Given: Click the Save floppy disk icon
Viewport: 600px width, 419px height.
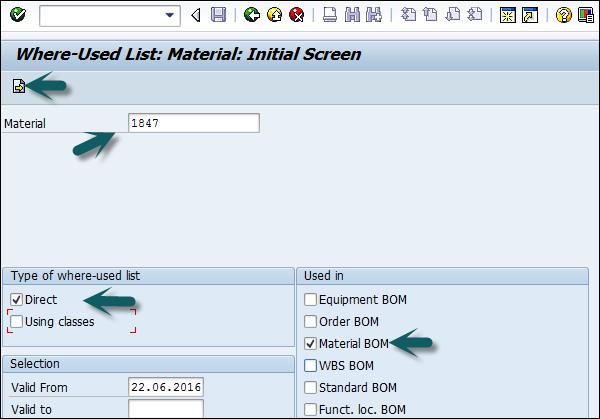Looking at the screenshot, I should [218, 15].
